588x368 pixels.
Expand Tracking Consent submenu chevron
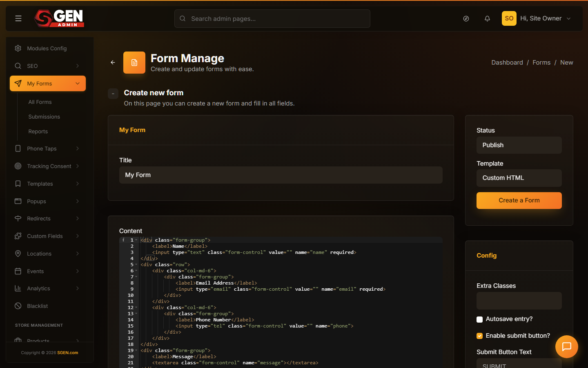coord(78,166)
